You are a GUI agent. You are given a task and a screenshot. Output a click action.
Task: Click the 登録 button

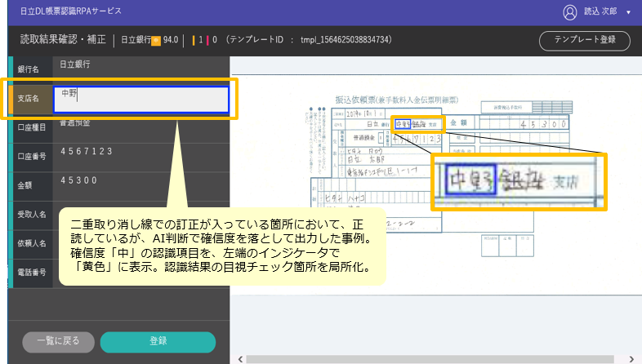(158, 341)
